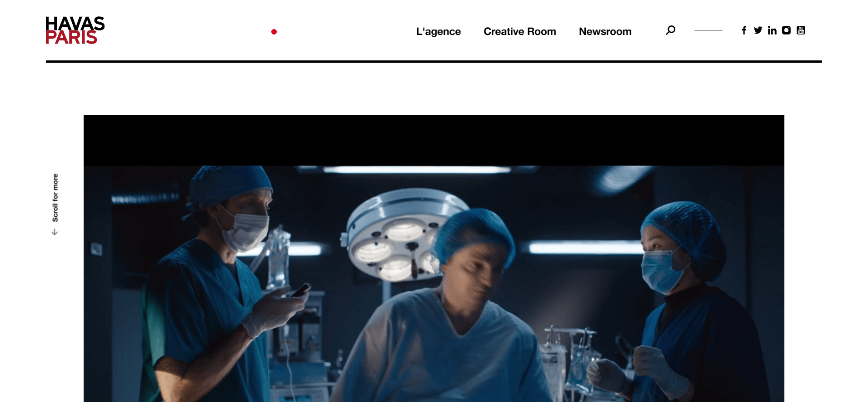Click the red dot in the header
868x402 pixels.
click(x=274, y=32)
